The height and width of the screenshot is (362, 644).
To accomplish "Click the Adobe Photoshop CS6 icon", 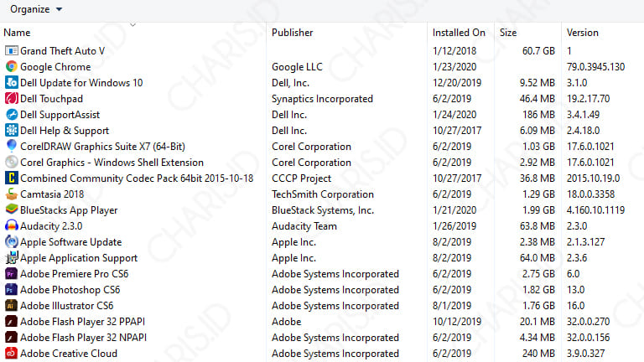I will coord(11,290).
